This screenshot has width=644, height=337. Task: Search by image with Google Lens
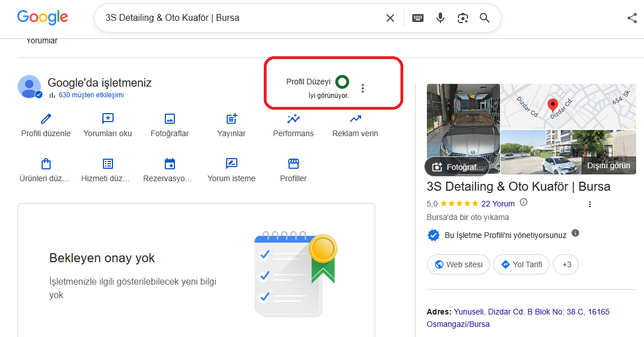pyautogui.click(x=463, y=18)
